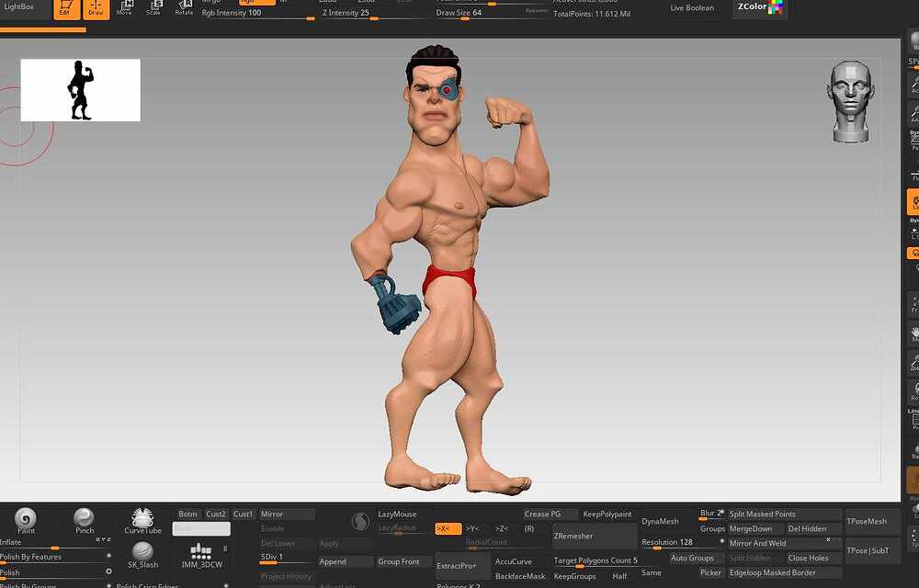Toggle radial symmetry (R)
The height and width of the screenshot is (588, 919).
point(529,529)
